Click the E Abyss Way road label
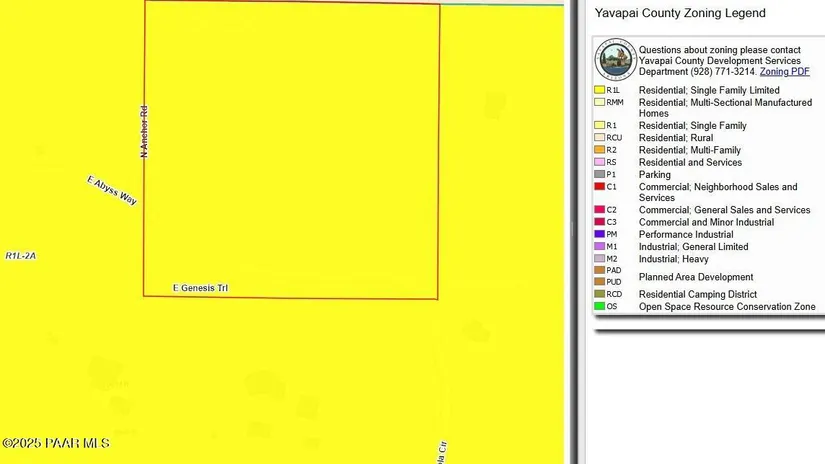Viewport: 825px width, 464px height. (112, 190)
